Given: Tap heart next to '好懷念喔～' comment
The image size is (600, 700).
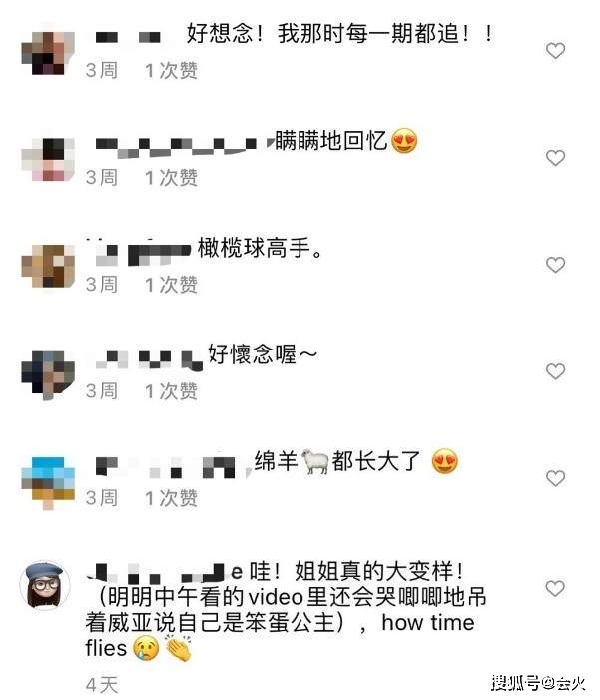Looking at the screenshot, I should [555, 371].
